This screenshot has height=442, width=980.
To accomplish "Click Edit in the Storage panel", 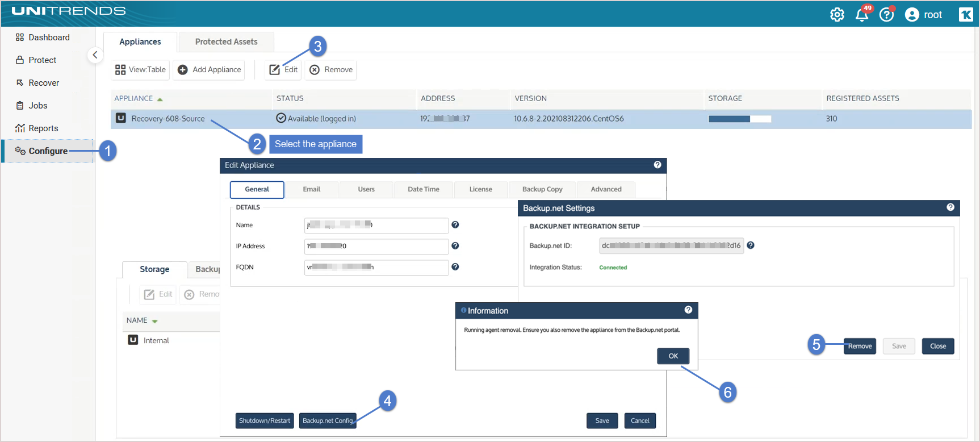I will click(x=158, y=294).
